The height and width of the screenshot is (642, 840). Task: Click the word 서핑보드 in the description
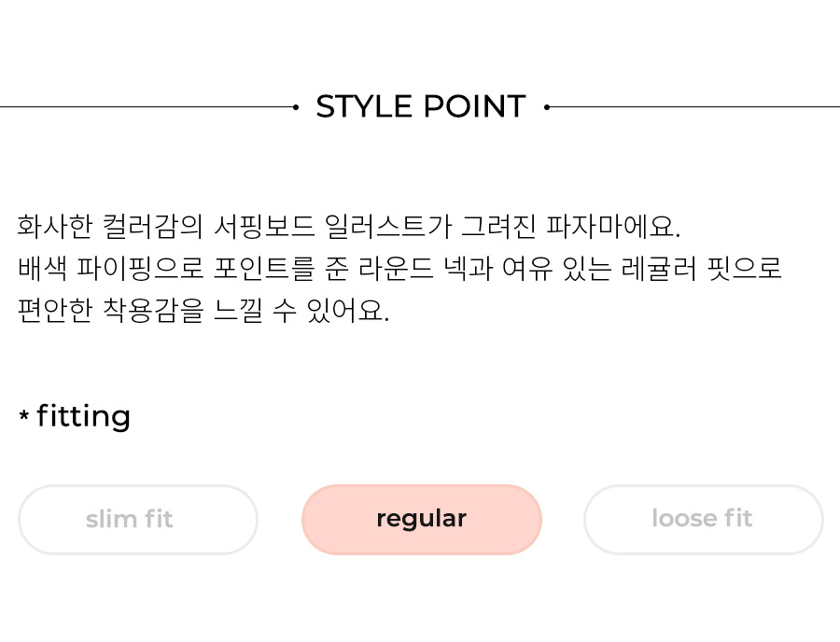click(x=263, y=226)
